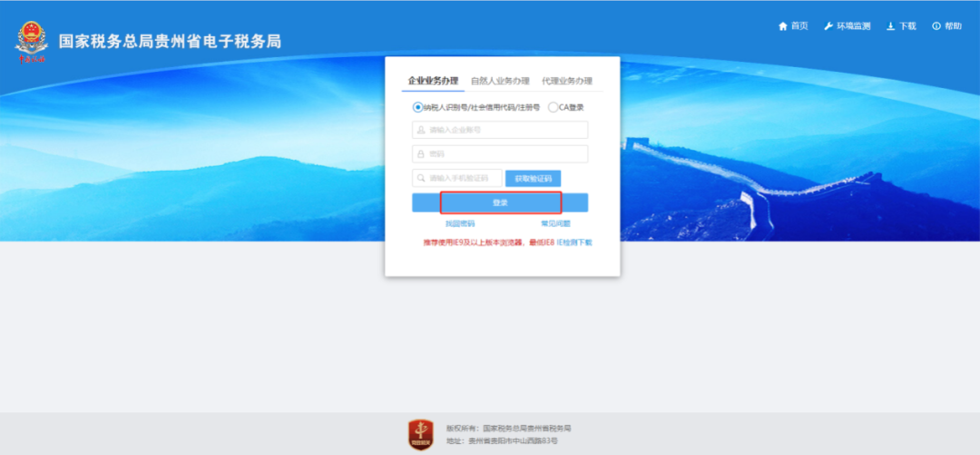Click the footer shield badge icon
Viewport: 980px width, 455px height.
click(x=421, y=435)
